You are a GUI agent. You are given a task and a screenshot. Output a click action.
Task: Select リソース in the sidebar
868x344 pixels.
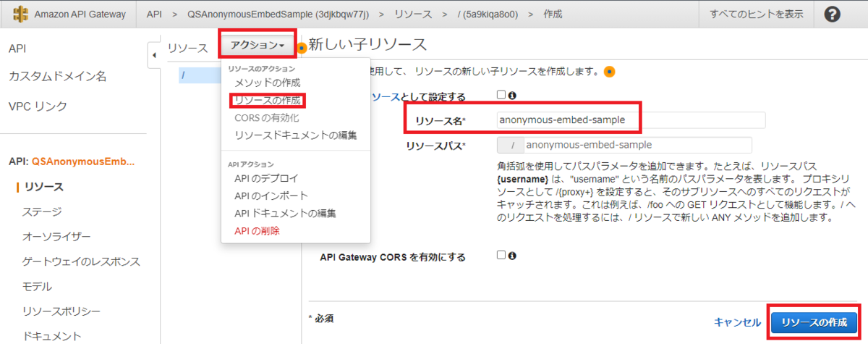click(x=43, y=187)
